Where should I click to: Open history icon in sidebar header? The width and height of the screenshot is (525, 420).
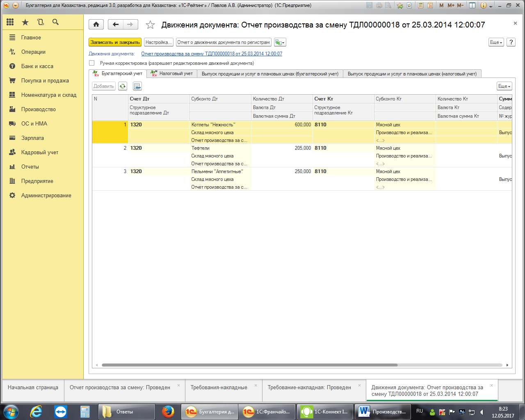40,22
